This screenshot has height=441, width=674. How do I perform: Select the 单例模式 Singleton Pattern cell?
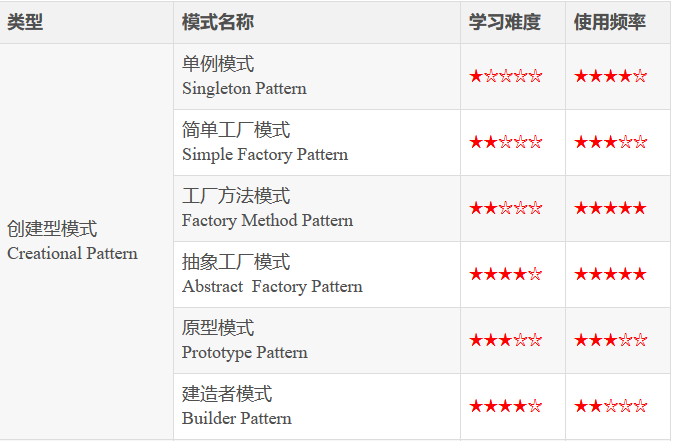click(x=317, y=77)
